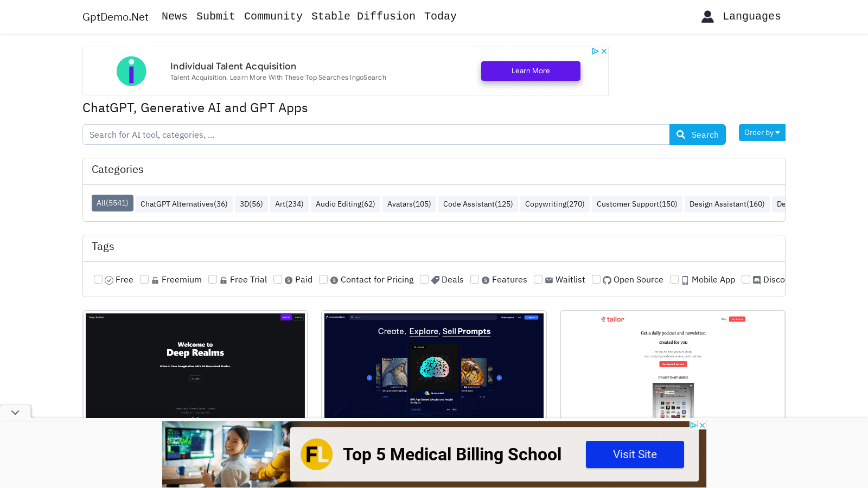Click the Search button
Viewport: 868px width, 488px height.
tap(697, 134)
